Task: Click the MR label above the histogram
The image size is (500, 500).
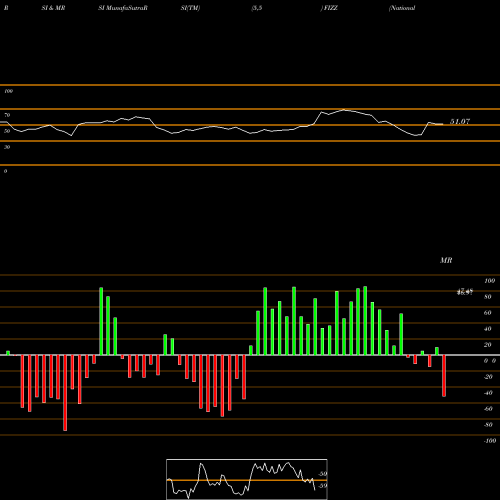Action: [446, 260]
